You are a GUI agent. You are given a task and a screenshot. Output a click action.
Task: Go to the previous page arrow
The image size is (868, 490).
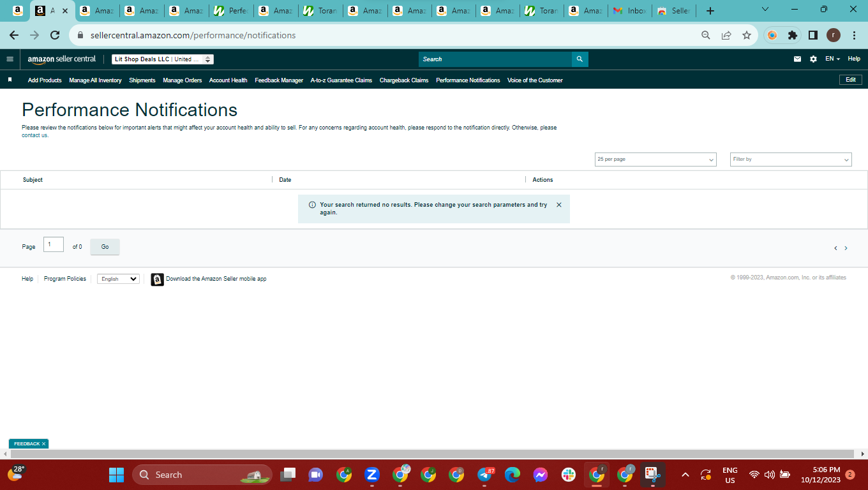coord(835,248)
